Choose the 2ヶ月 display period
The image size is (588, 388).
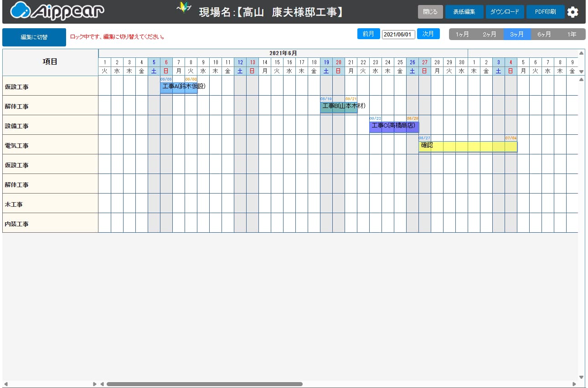point(490,34)
